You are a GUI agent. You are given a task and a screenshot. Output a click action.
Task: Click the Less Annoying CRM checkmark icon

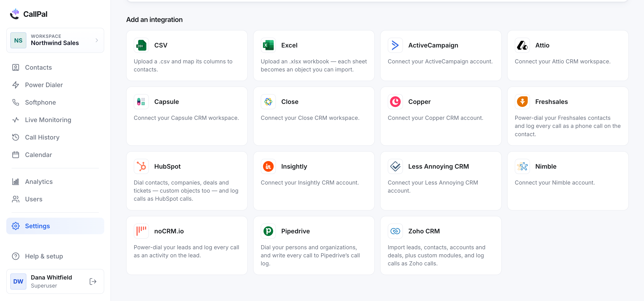click(395, 166)
